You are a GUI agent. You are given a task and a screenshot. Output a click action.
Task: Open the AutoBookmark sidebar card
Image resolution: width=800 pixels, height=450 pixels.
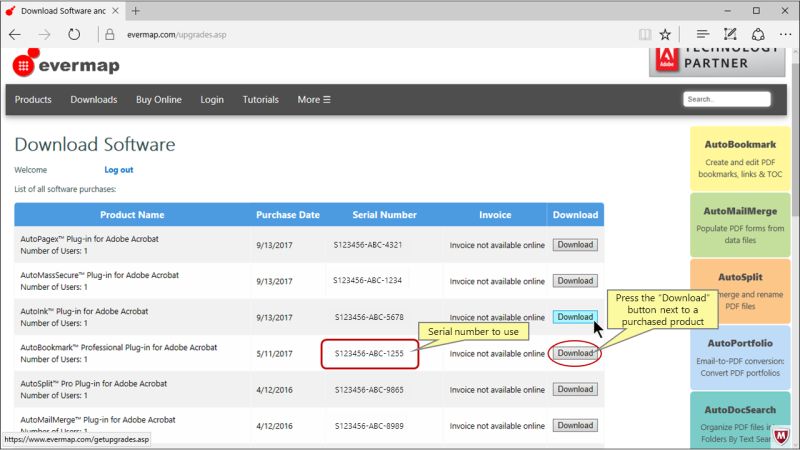(x=740, y=159)
